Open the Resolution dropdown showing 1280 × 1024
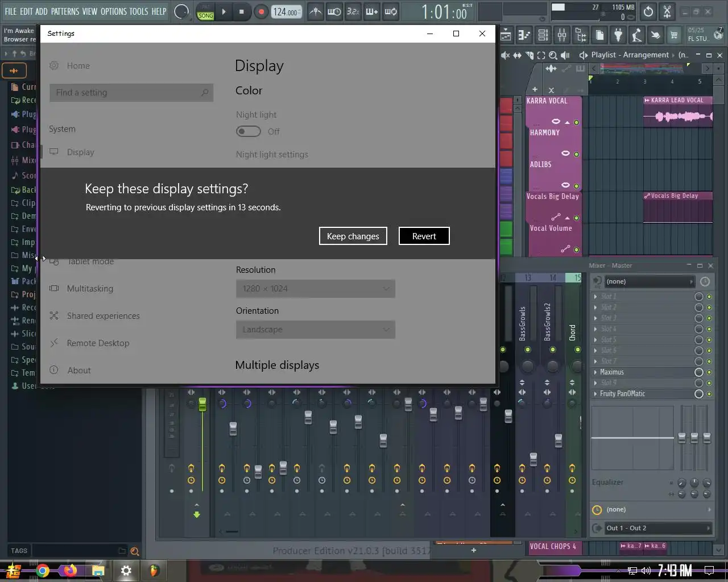Image resolution: width=728 pixels, height=582 pixels. coord(316,289)
